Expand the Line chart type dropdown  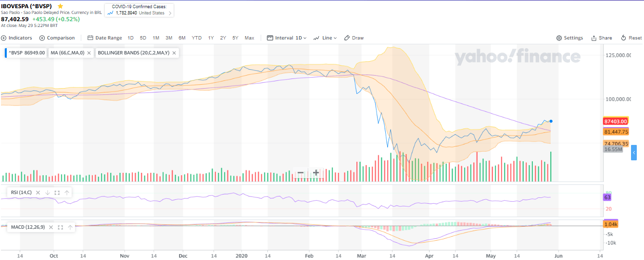tap(325, 38)
